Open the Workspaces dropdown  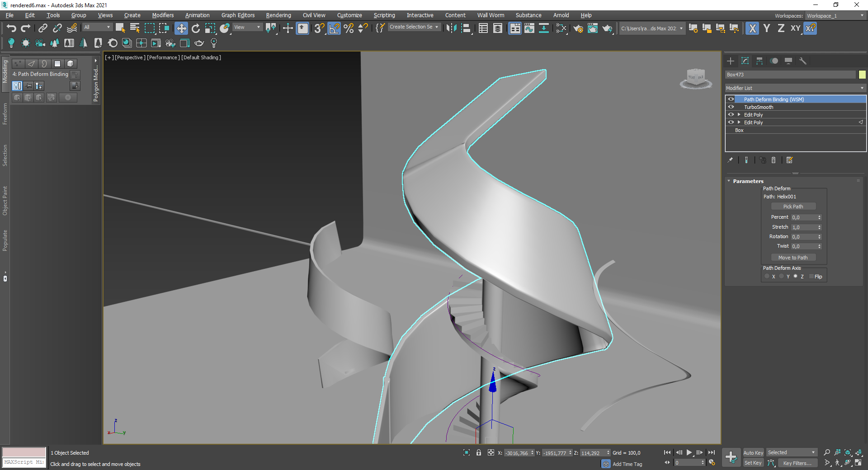[x=835, y=16]
